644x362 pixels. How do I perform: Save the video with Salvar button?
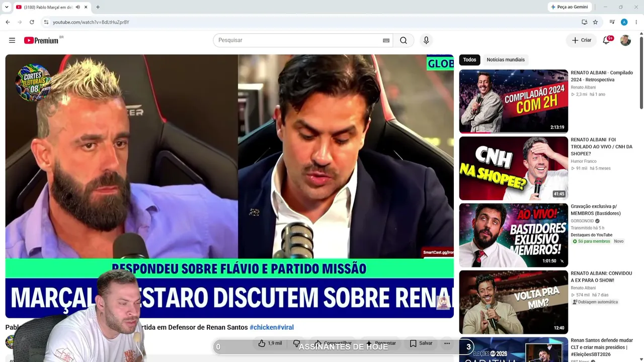tap(421, 343)
